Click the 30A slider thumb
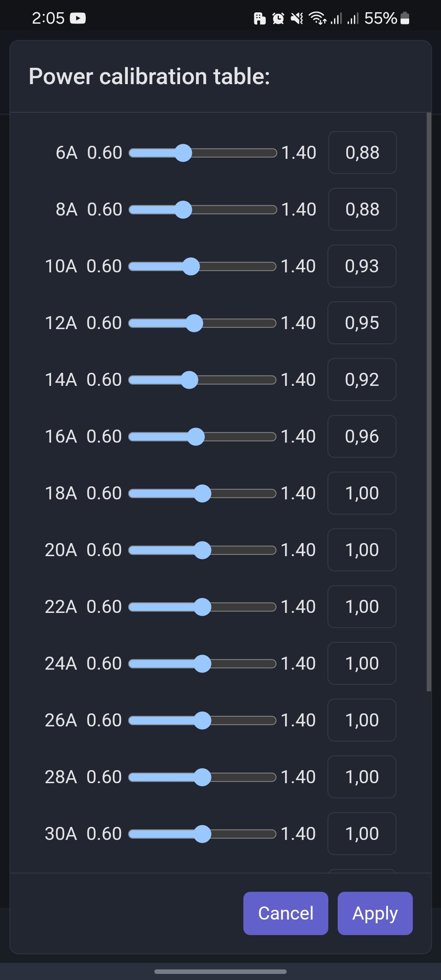 tap(203, 834)
